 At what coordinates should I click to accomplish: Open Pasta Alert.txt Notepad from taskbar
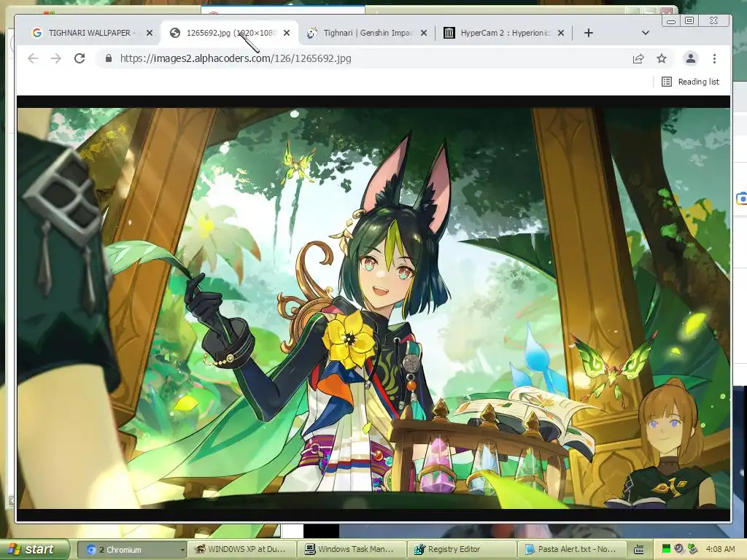click(572, 550)
